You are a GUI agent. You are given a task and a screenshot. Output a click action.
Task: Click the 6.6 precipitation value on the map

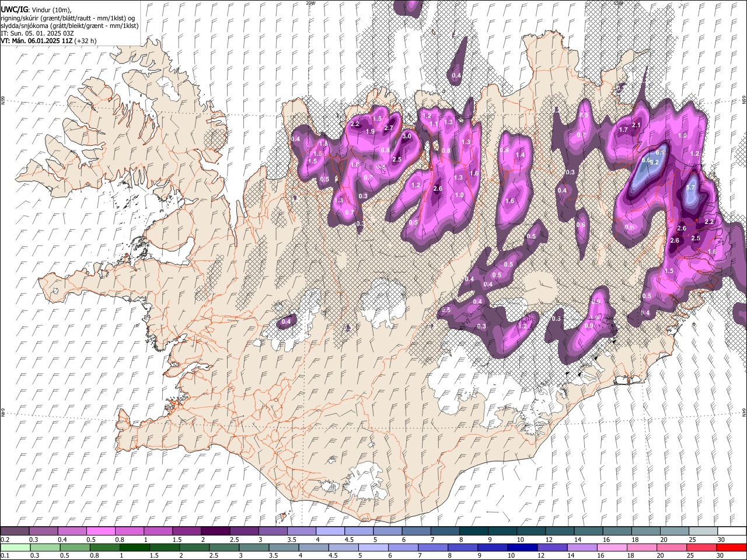click(x=646, y=160)
